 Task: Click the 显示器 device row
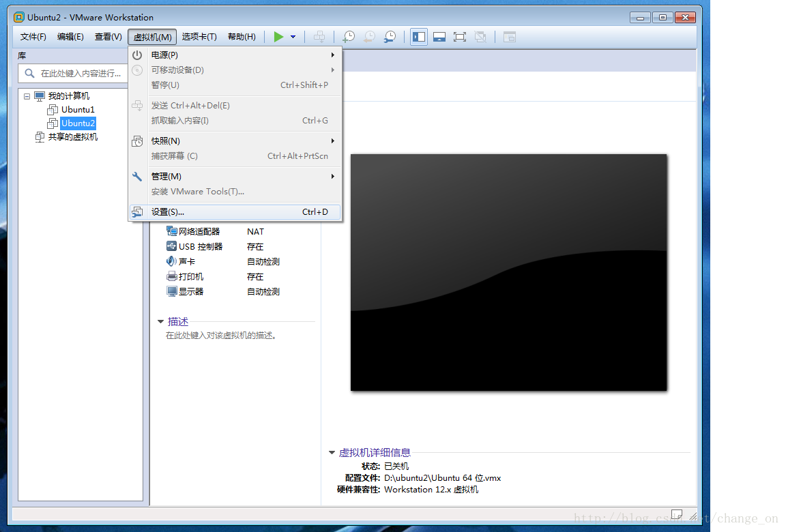(x=223, y=291)
